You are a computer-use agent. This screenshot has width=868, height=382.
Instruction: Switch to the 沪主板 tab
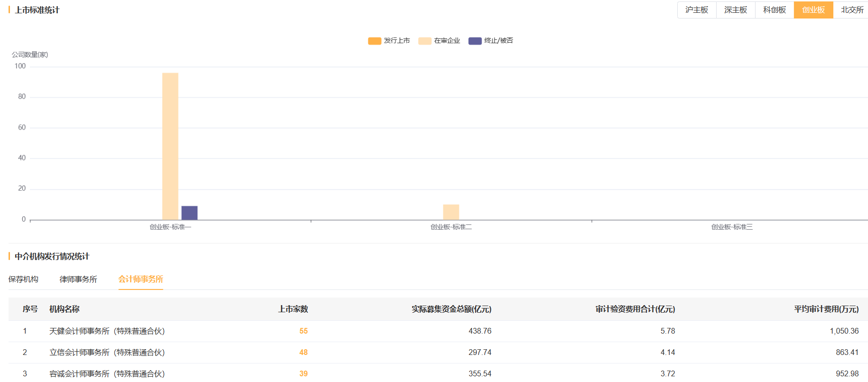(x=697, y=10)
